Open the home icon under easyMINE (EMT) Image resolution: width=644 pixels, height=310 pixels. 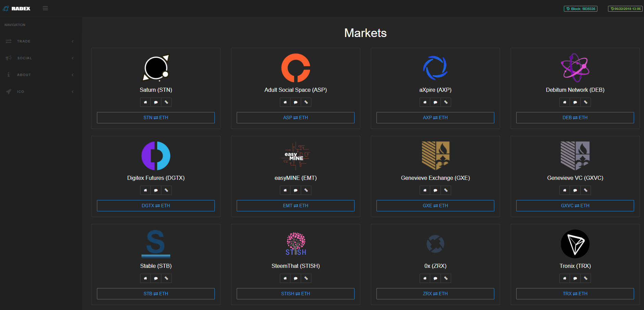point(285,190)
